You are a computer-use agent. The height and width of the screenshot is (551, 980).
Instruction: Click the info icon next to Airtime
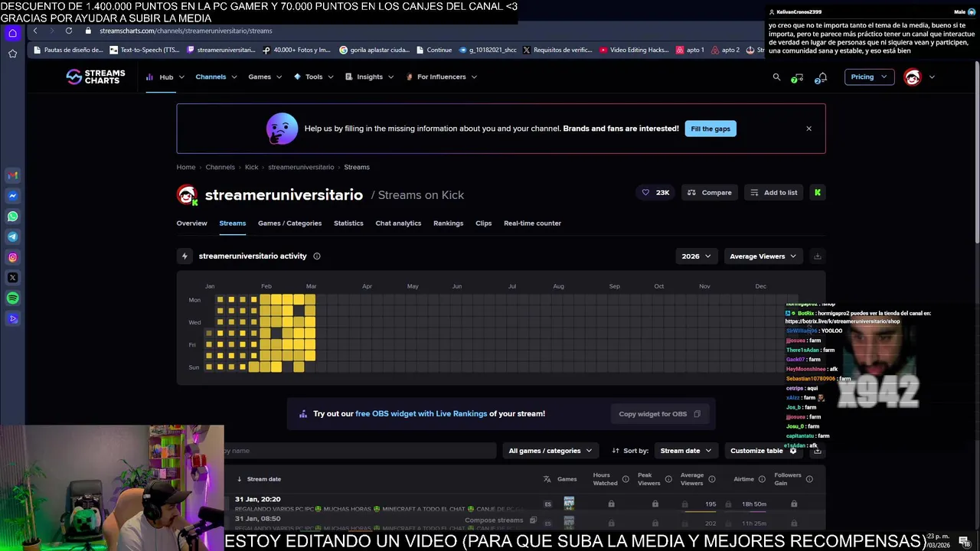(x=762, y=479)
